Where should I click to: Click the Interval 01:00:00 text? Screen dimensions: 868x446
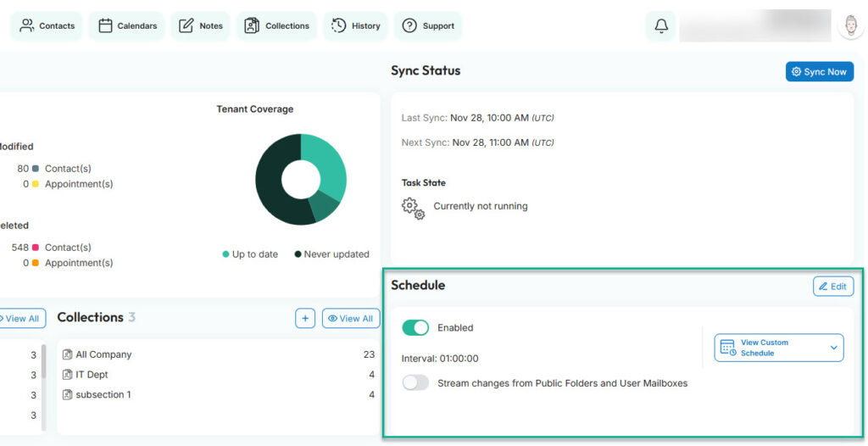440,359
